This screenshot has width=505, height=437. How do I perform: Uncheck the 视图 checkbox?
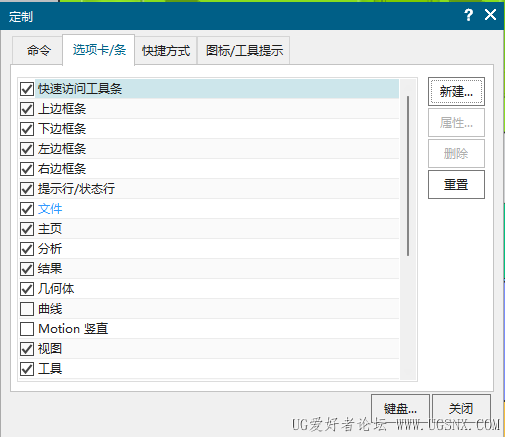27,349
